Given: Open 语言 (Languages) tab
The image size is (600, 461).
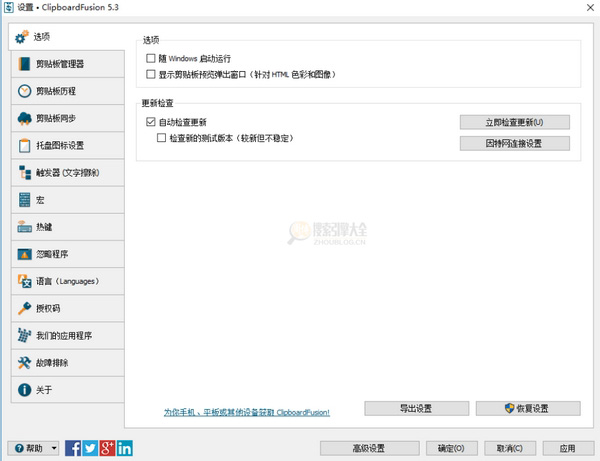Looking at the screenshot, I should 68,281.
